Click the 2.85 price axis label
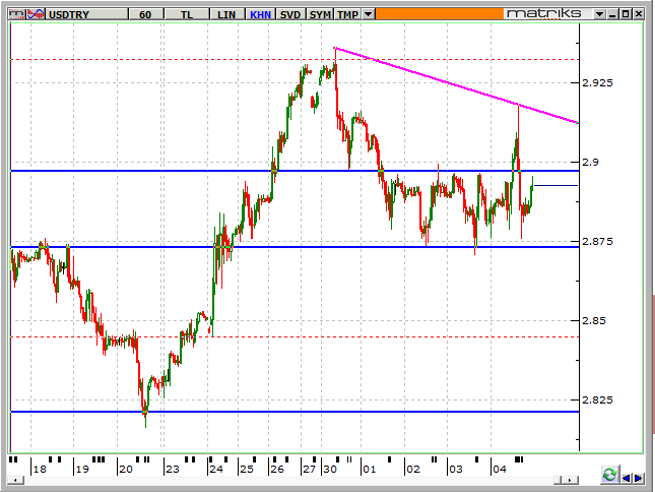The image size is (655, 492). coord(594,320)
